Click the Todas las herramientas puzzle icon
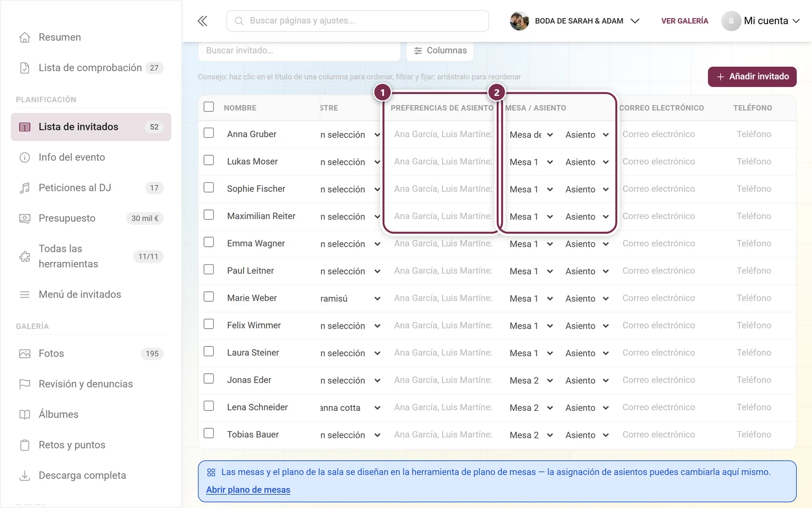Screen dimensions: 812x508 pyautogui.click(x=25, y=256)
